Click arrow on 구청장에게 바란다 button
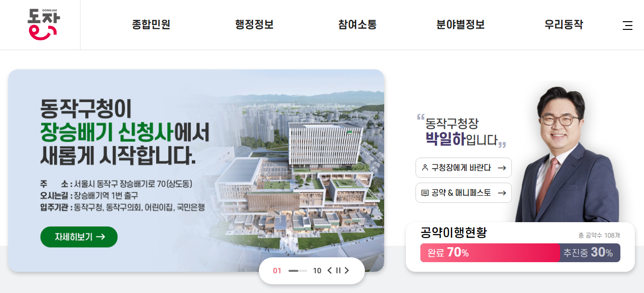The image size is (644, 293). pos(502,168)
